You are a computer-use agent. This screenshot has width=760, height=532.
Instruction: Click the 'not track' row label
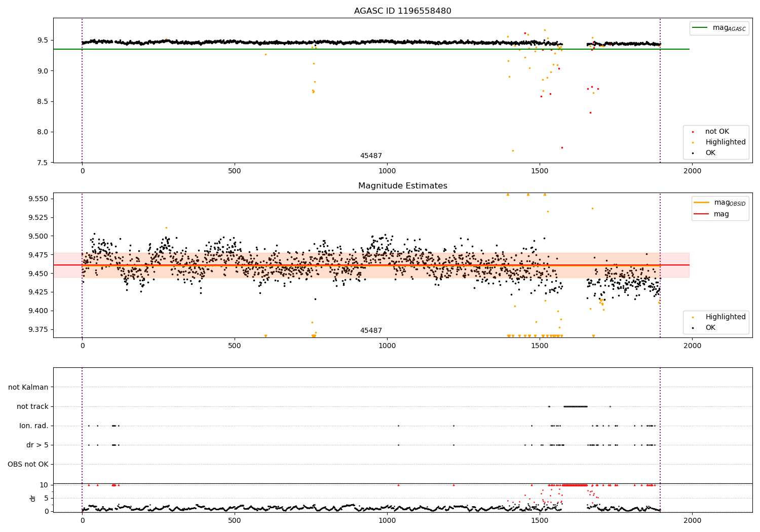(x=32, y=407)
